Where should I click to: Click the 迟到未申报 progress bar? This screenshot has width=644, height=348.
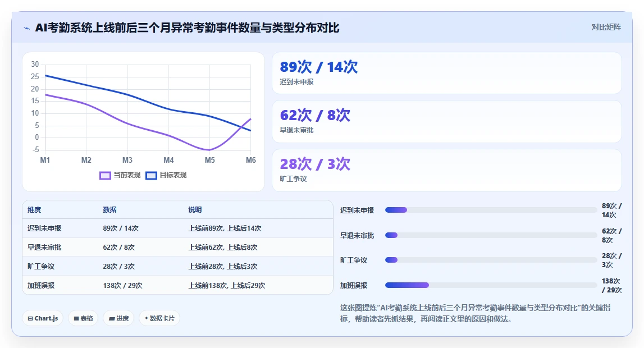pos(491,210)
